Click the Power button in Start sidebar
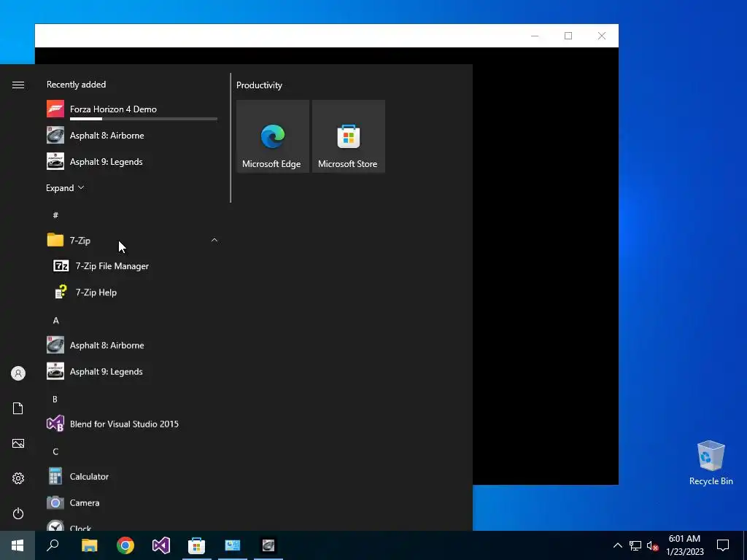Screen dimensions: 747x560 (x=18, y=513)
